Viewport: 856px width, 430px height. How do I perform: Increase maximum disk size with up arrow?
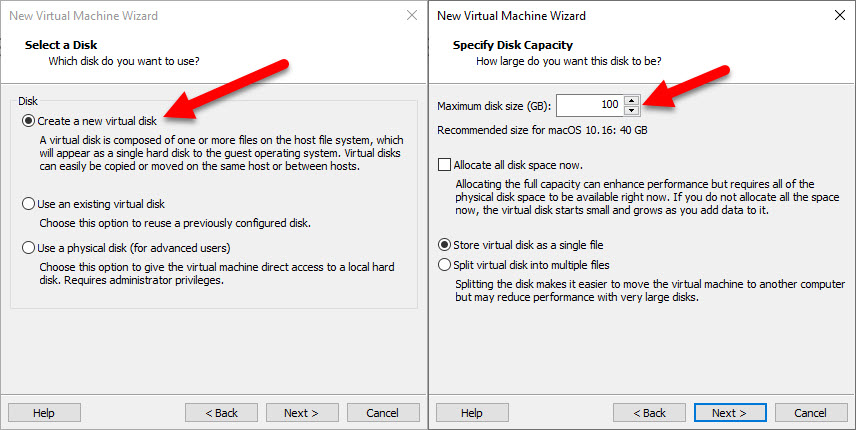point(632,100)
